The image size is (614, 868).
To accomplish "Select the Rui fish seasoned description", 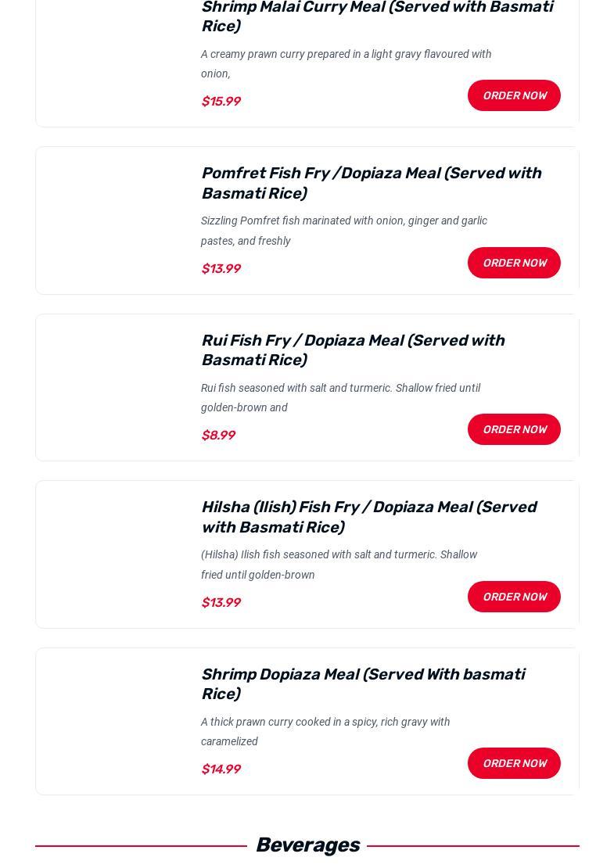I will point(340,397).
